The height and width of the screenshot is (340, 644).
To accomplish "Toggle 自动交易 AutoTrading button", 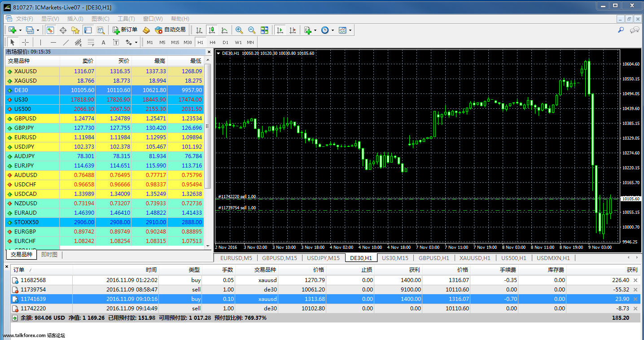I will pos(170,30).
